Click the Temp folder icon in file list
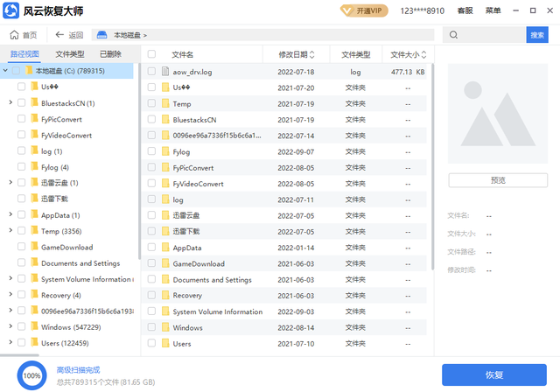Image resolution: width=560 pixels, height=392 pixels. click(x=165, y=103)
